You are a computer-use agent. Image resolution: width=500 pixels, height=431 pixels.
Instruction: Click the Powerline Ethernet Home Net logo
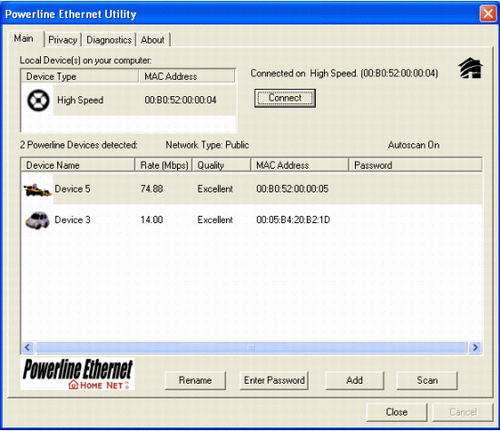point(77,374)
